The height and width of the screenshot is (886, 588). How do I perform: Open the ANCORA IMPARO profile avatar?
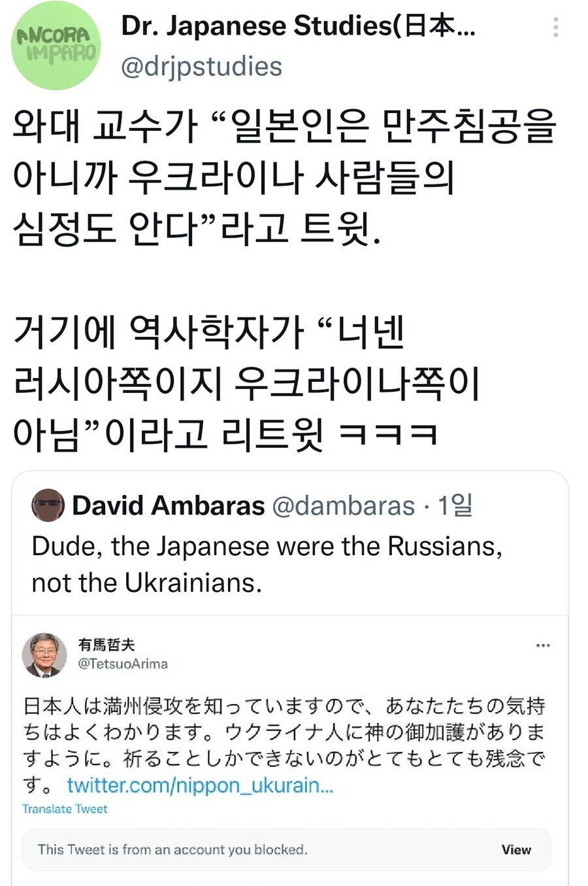pyautogui.click(x=56, y=46)
